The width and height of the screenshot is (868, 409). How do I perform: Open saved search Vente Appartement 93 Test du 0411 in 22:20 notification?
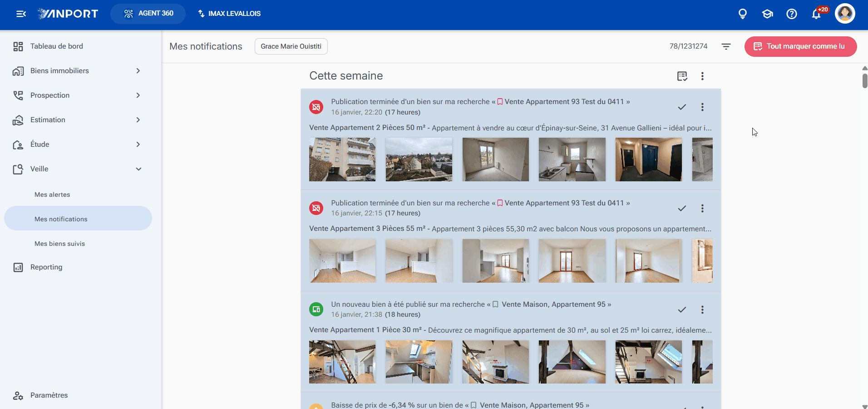564,102
